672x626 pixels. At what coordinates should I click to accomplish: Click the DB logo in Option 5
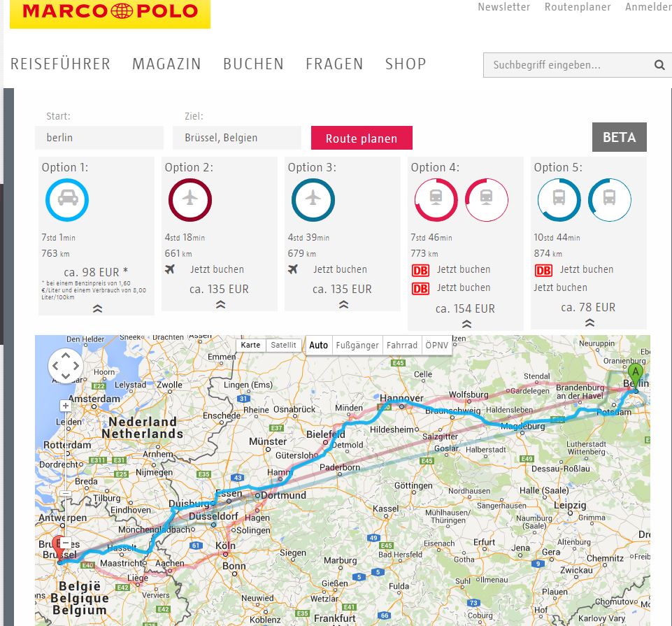[x=543, y=270]
